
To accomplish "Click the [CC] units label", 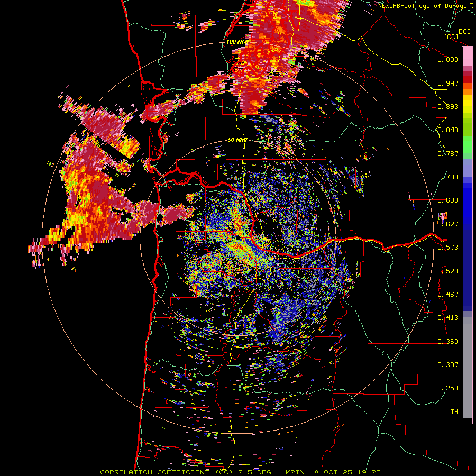I will pos(451,36).
